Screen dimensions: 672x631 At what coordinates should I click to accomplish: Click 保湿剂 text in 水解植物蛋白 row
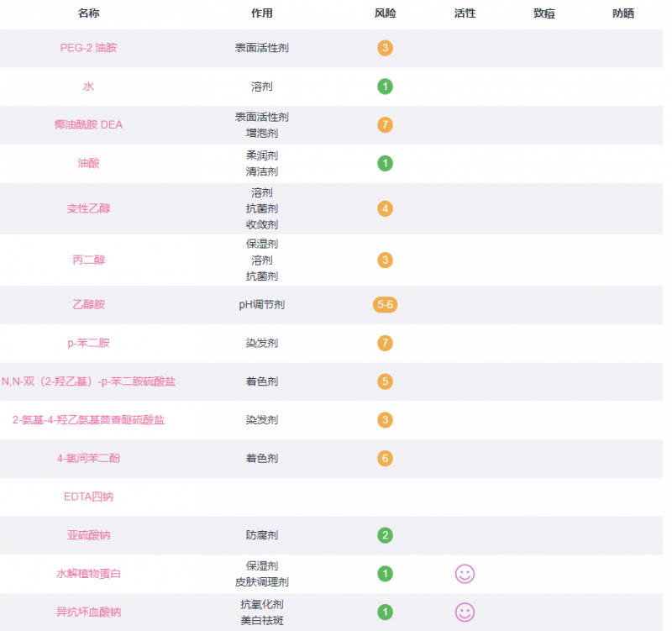(x=262, y=565)
